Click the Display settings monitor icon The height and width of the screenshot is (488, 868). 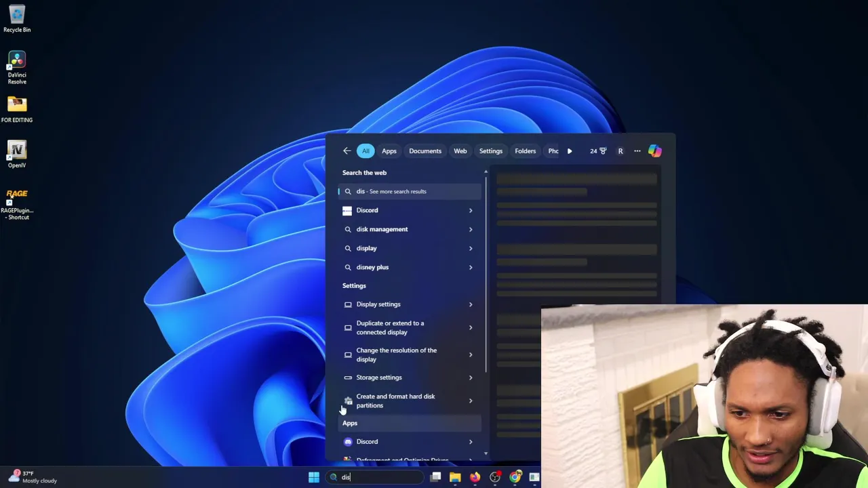[x=348, y=304]
